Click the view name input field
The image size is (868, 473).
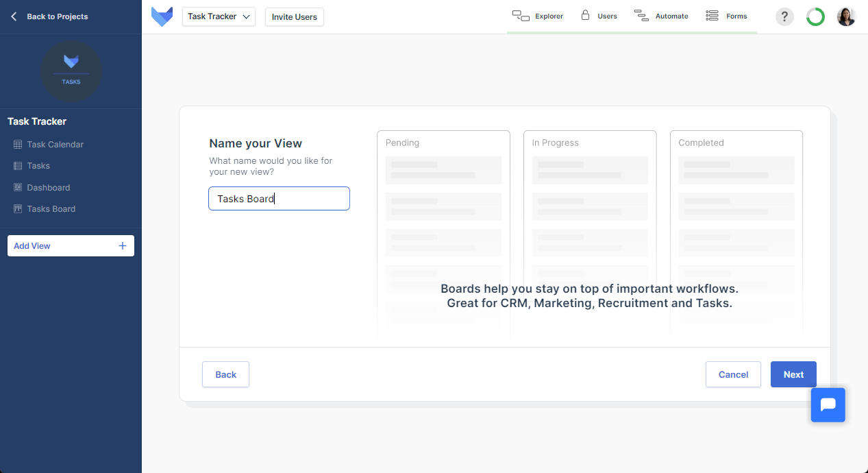point(279,199)
